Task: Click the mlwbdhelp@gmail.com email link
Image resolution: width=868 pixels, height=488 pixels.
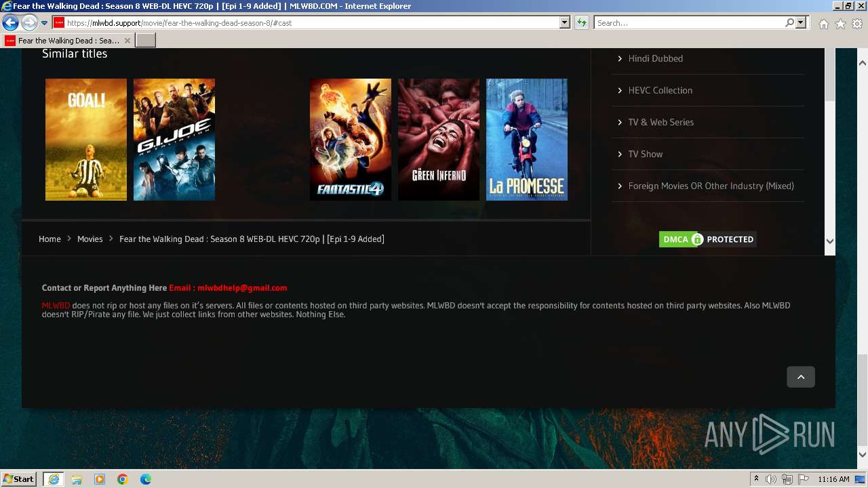Action: coord(242,287)
